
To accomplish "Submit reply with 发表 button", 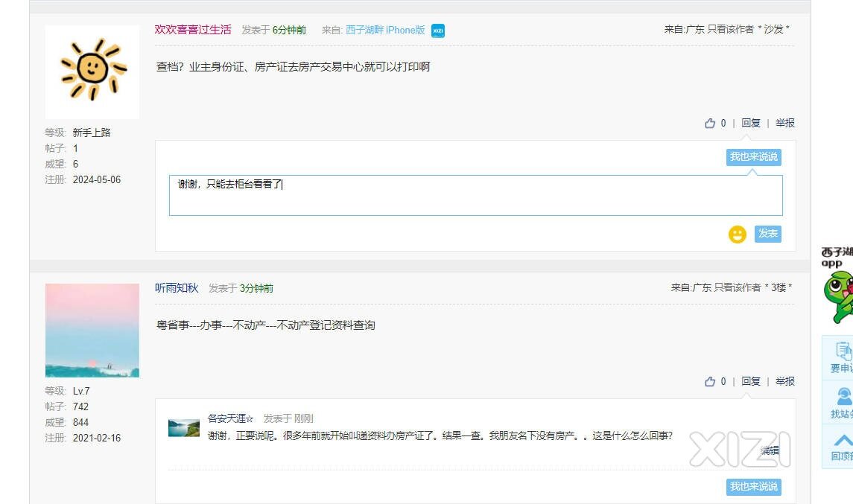I will pos(767,234).
